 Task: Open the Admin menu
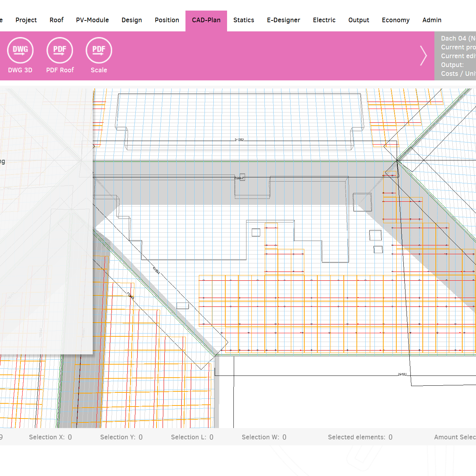pos(432,20)
